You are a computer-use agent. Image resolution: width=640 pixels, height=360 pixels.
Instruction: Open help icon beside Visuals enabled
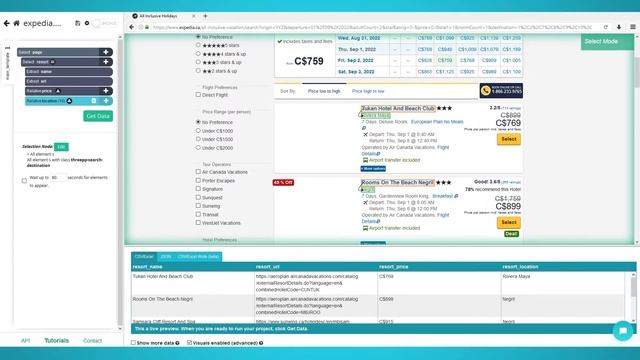(x=261, y=343)
